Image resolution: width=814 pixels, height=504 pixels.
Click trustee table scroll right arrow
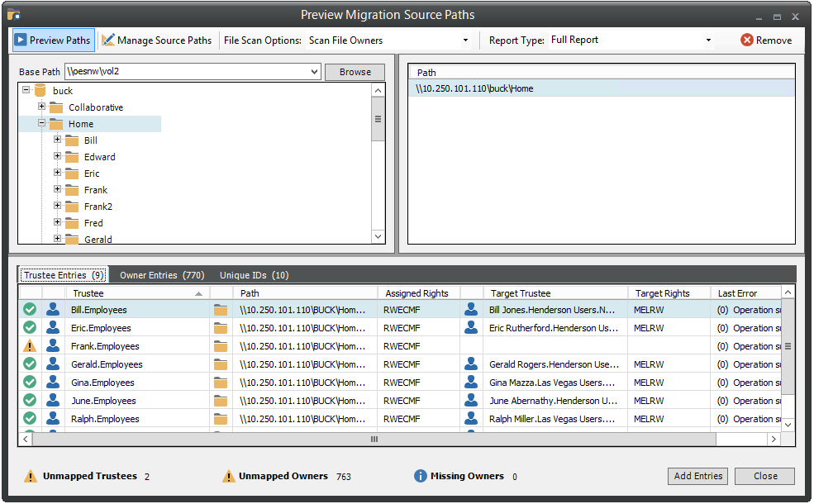coord(774,439)
